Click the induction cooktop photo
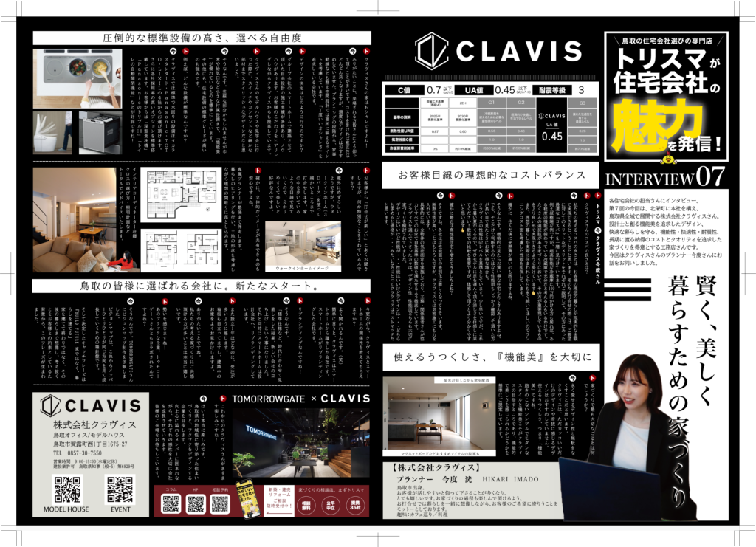The height and width of the screenshot is (547, 756). tap(78, 78)
